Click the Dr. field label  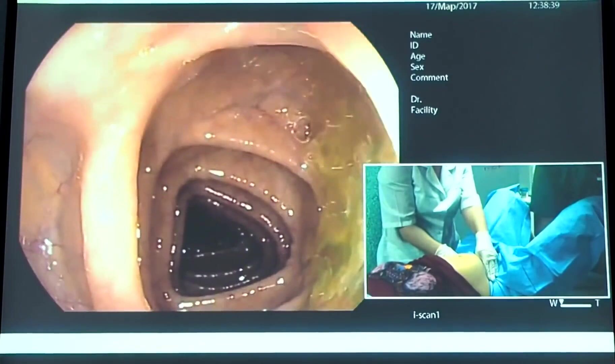coord(416,99)
